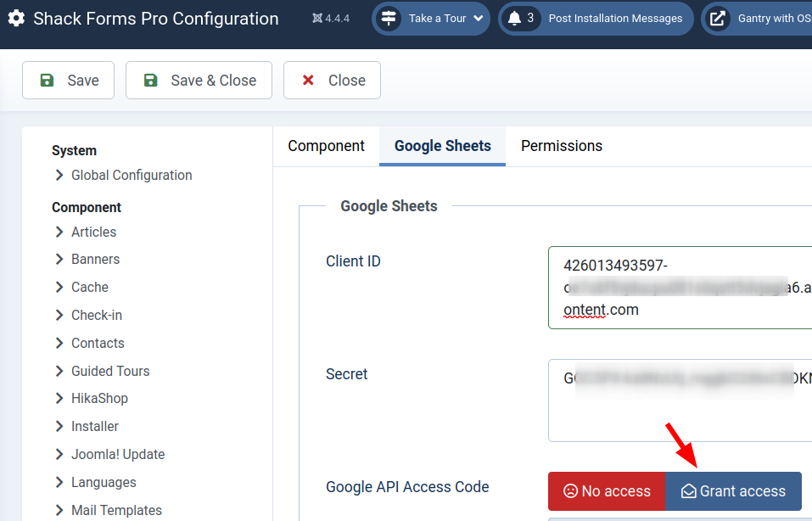Open the Check-in component settings
The image size is (812, 521).
[97, 315]
